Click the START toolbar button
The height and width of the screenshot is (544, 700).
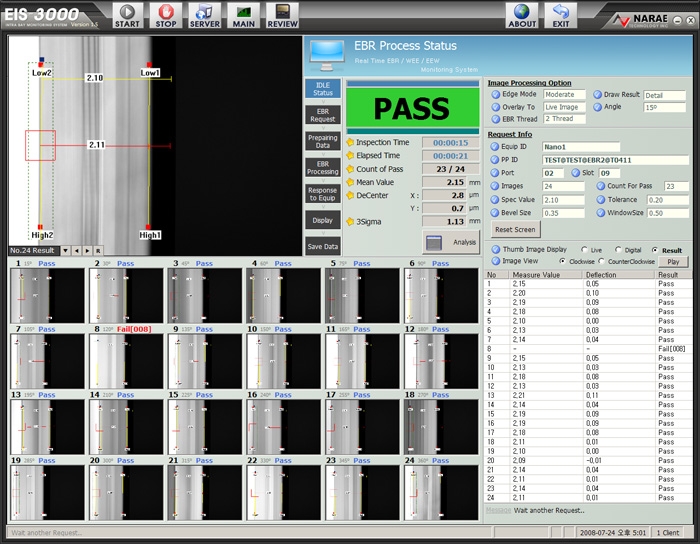pos(127,16)
